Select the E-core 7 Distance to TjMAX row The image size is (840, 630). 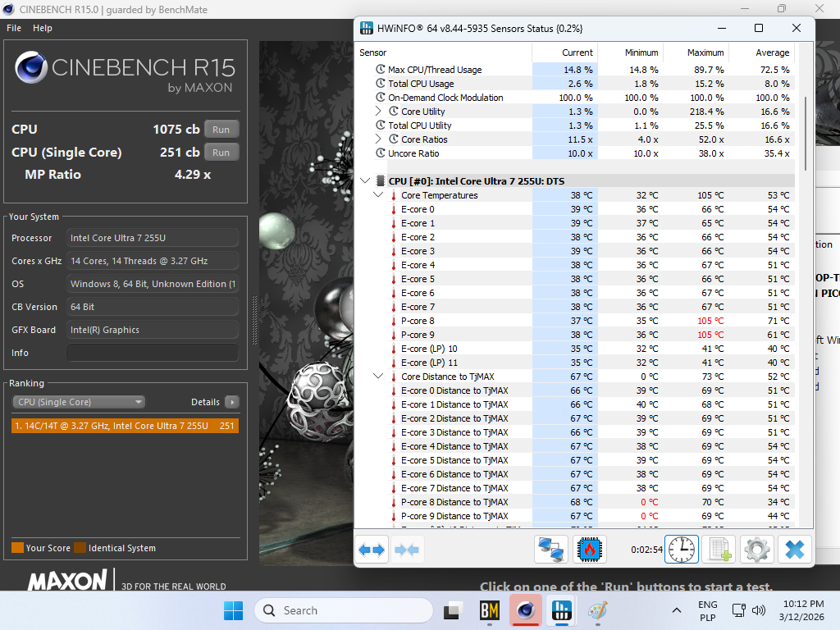[x=575, y=488]
